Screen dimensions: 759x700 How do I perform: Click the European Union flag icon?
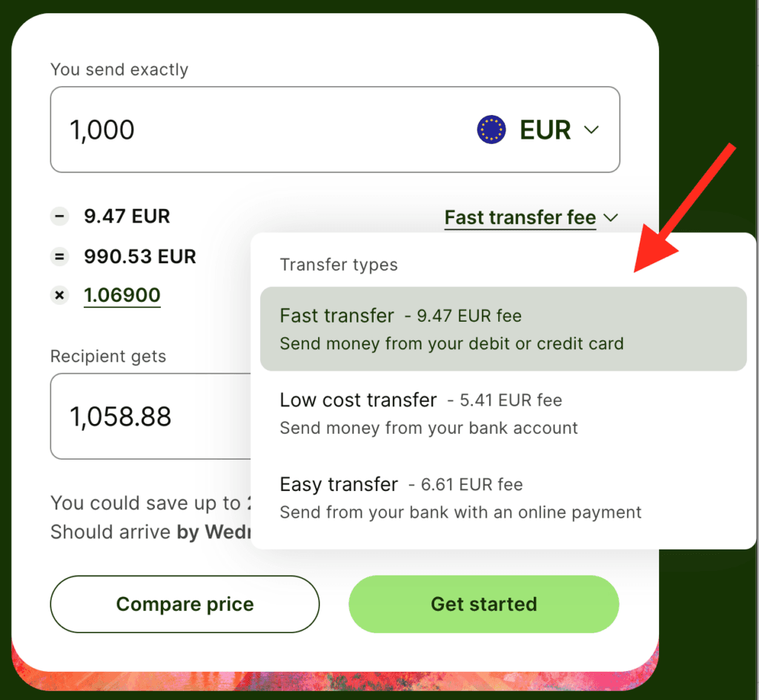point(491,130)
